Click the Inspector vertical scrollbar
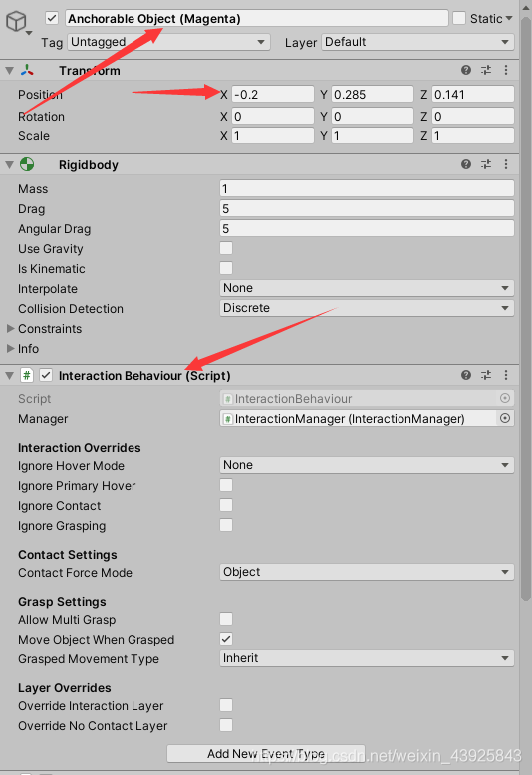Image resolution: width=532 pixels, height=775 pixels. 526,307
